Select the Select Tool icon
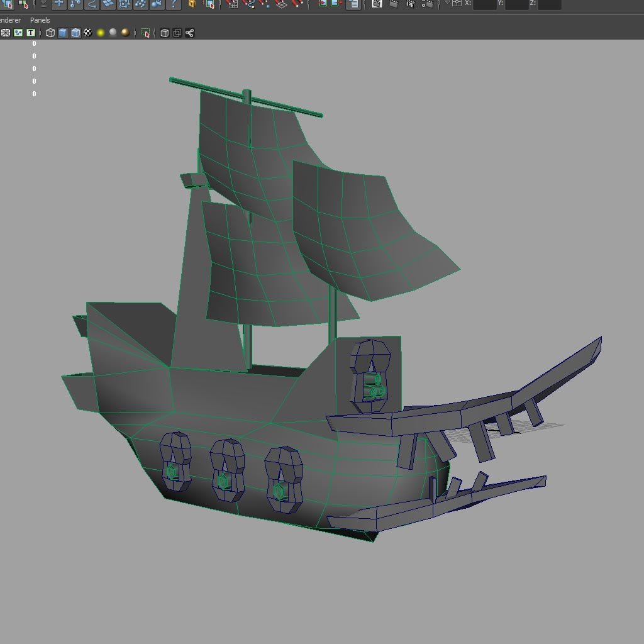644x644 pixels. (8, 5)
